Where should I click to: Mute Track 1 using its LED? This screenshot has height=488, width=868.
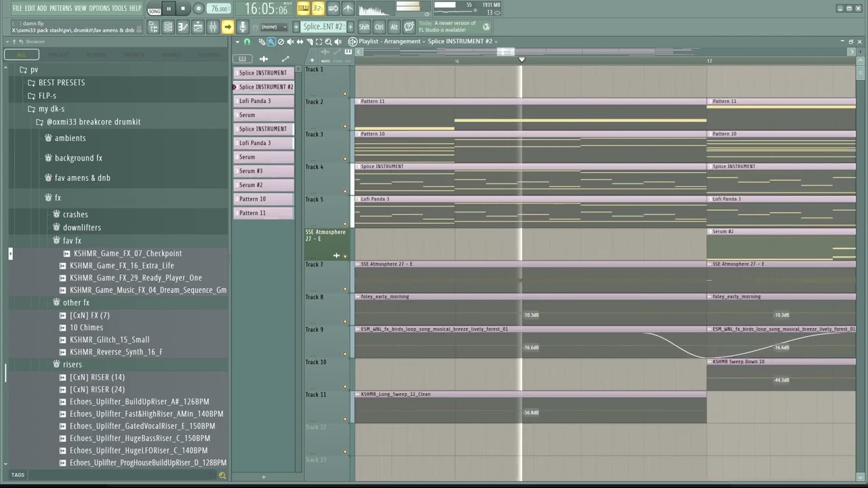345,94
